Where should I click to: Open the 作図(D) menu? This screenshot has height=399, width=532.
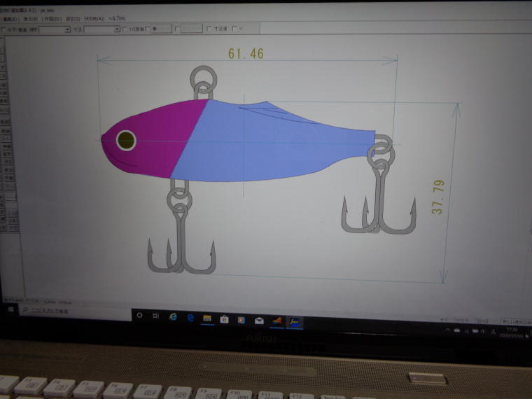(52, 19)
